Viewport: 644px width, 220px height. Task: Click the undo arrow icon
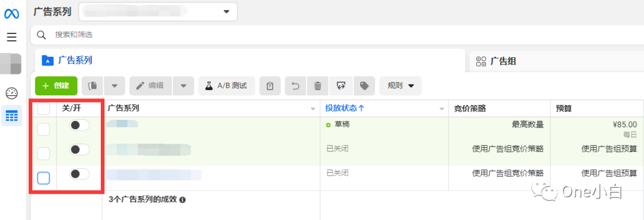(295, 86)
